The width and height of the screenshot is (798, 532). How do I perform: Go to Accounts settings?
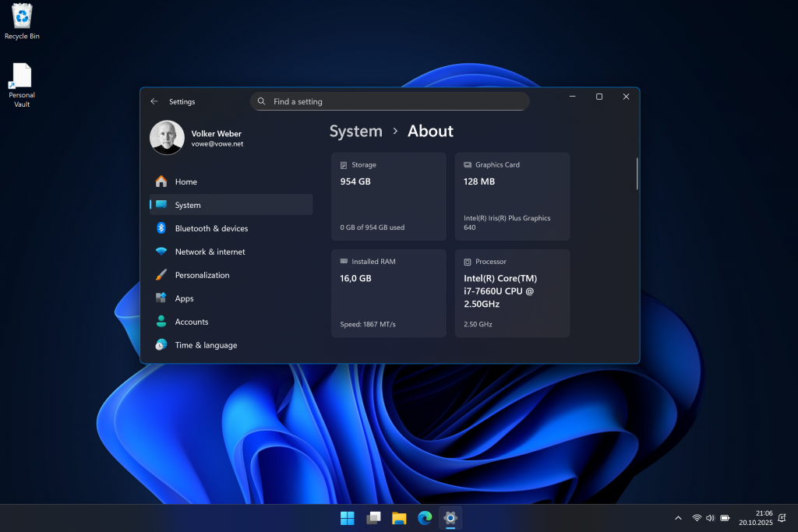pyautogui.click(x=192, y=322)
